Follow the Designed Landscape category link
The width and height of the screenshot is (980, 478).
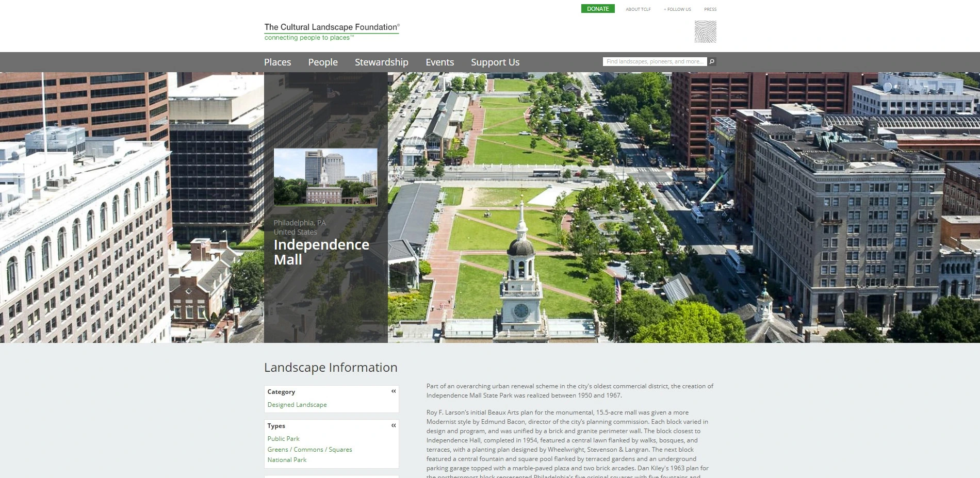[297, 405]
